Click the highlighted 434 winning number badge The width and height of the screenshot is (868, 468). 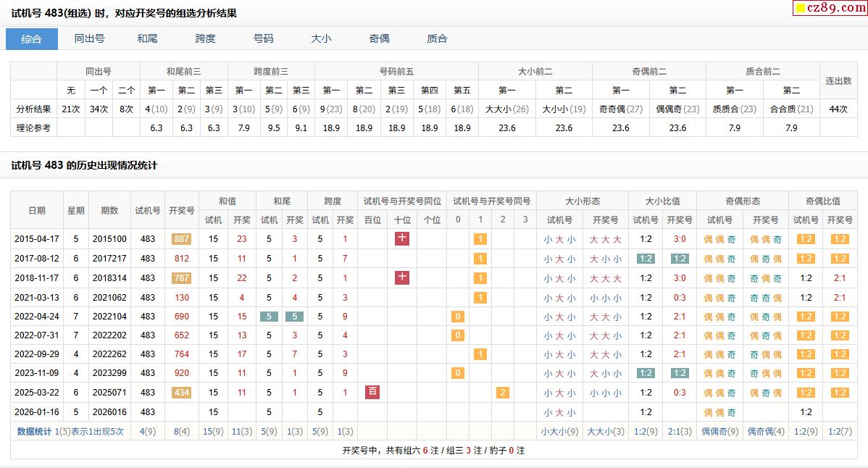[181, 393]
